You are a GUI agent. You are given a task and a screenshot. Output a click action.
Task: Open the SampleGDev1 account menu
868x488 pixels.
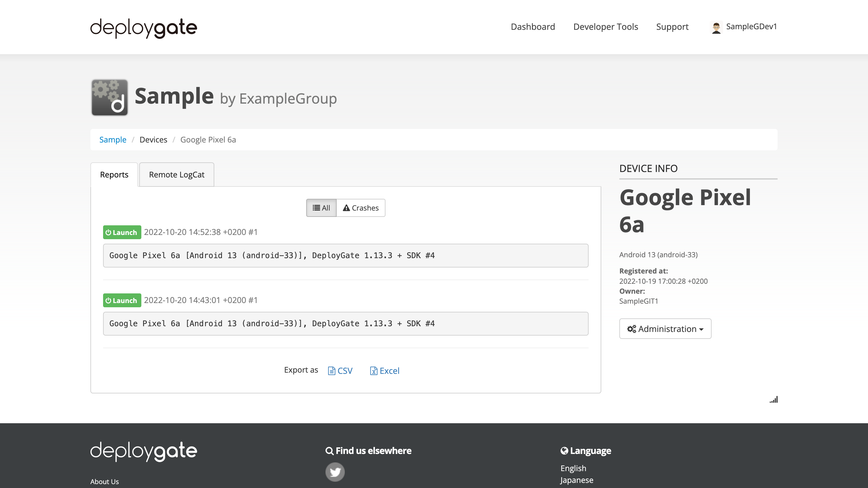coord(751,27)
